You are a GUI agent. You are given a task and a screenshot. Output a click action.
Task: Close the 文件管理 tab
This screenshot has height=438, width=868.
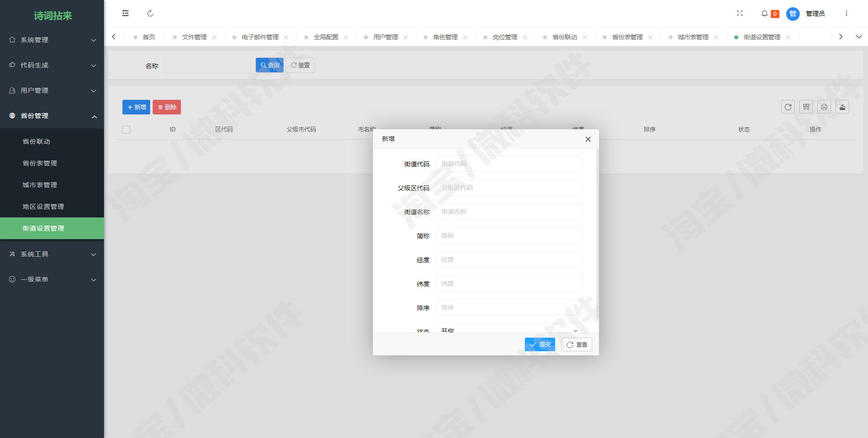(x=214, y=38)
